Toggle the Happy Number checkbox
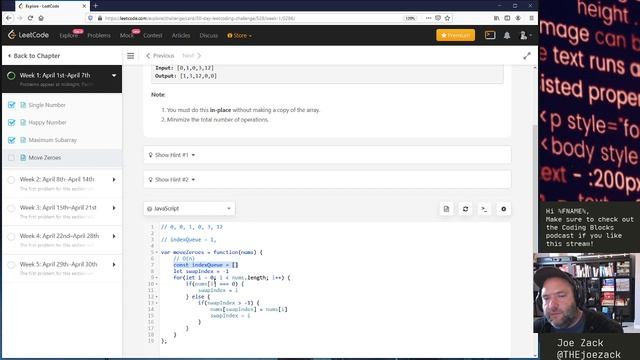This screenshot has width=640, height=360. (x=11, y=122)
